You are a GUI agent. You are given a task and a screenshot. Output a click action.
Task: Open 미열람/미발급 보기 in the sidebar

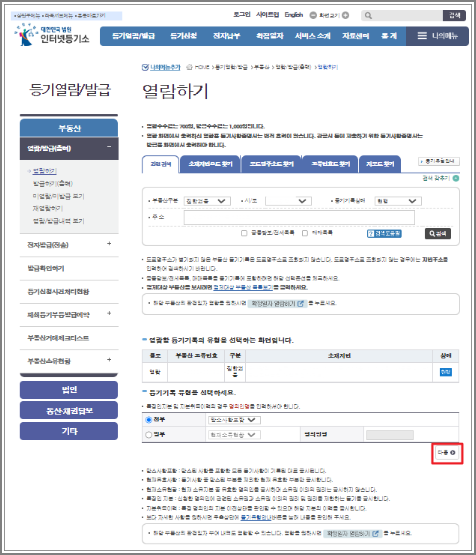(x=58, y=196)
